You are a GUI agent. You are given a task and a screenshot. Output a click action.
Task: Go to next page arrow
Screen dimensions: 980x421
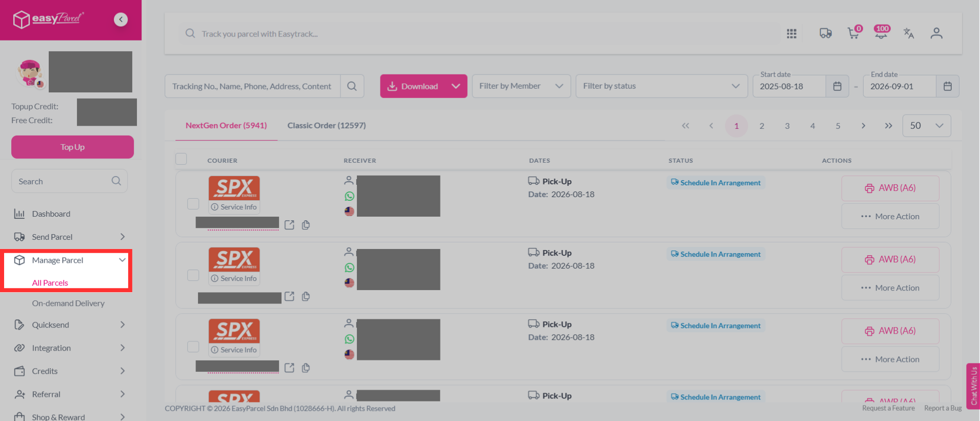pyautogui.click(x=863, y=126)
